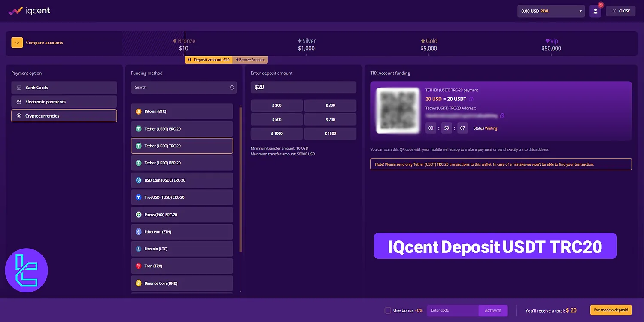Choose Tether (USDT) ERC-20 method
Viewport: 644px width, 322px height.
click(182, 129)
